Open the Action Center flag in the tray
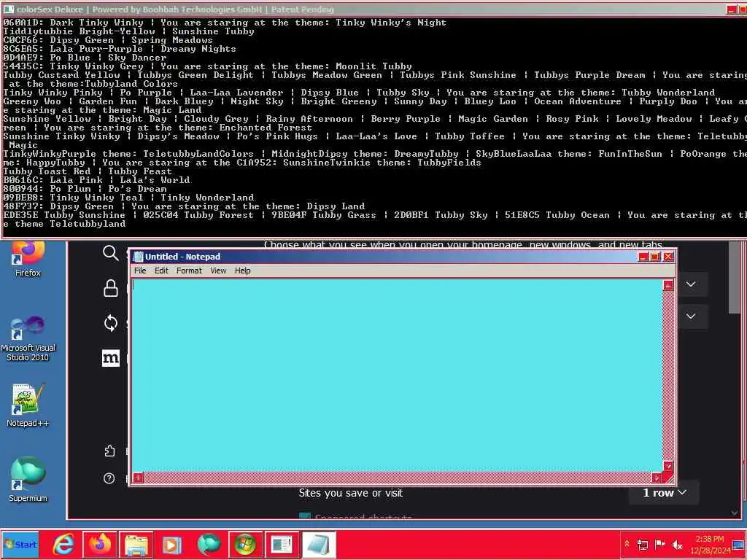This screenshot has width=747, height=560. coord(659,544)
